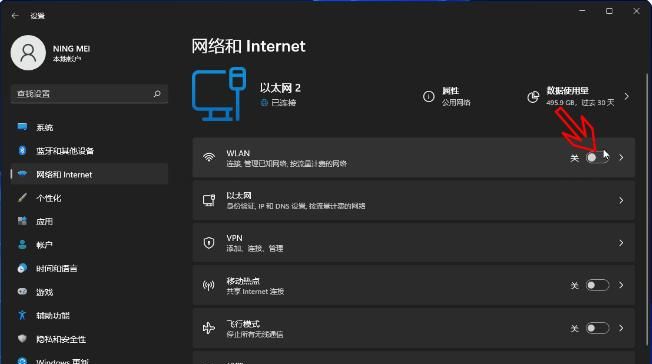Open 数据使用量 details
Viewport: 652px width, 364px height.
click(x=579, y=97)
